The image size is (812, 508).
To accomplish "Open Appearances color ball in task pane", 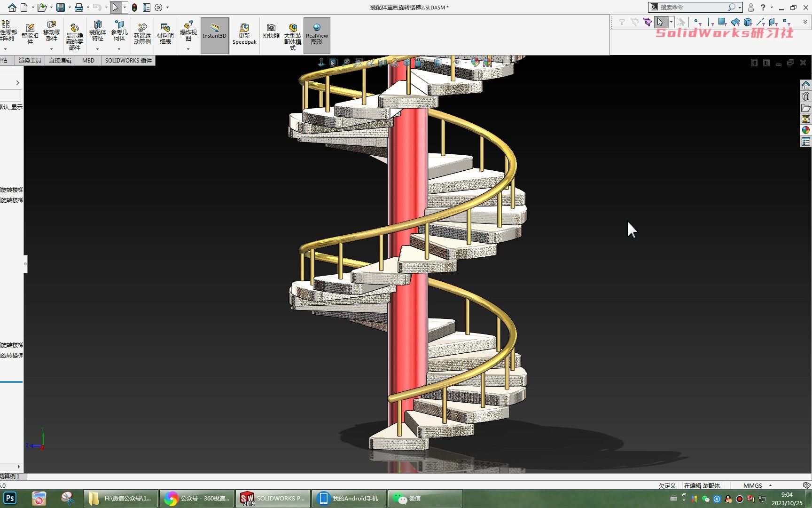I will (x=806, y=130).
